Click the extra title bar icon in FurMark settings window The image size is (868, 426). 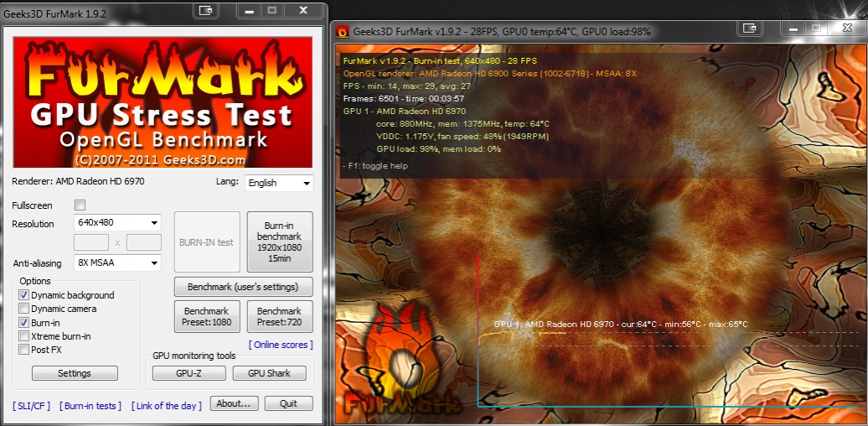(x=205, y=10)
